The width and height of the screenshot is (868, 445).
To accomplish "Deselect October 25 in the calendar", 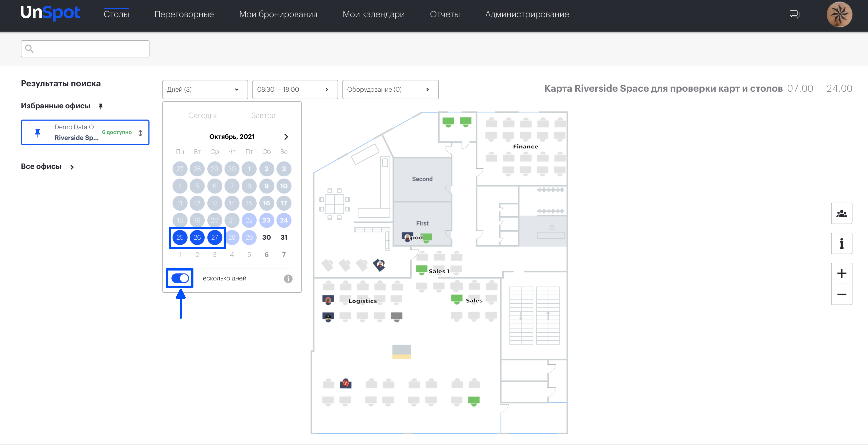I will click(x=180, y=238).
